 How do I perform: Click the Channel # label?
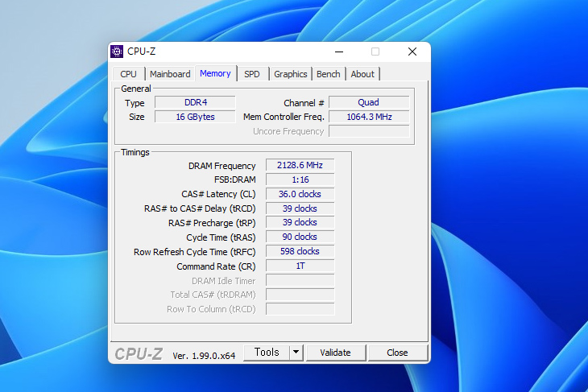point(304,103)
